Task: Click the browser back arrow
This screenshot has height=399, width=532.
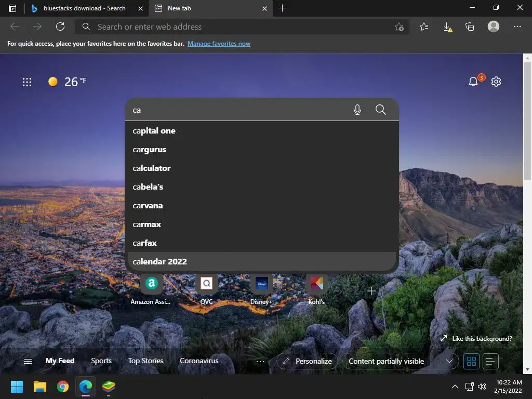Action: [14, 26]
